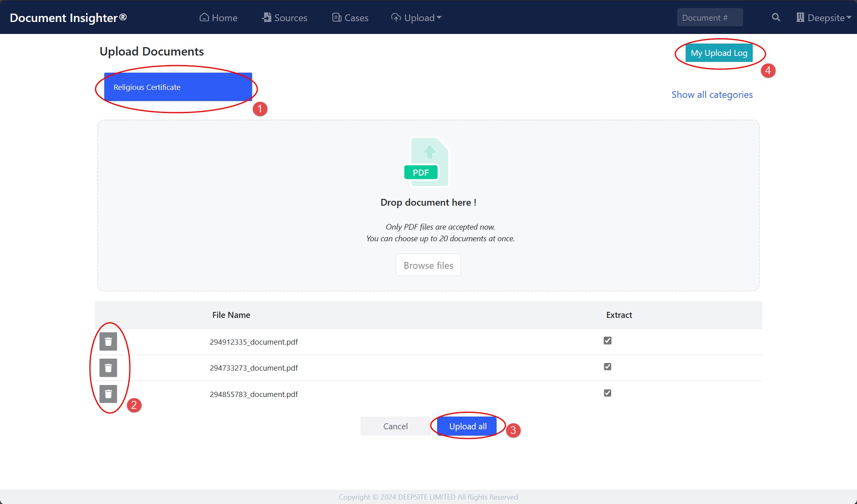The width and height of the screenshot is (857, 504).
Task: Show all categories link
Action: pyautogui.click(x=712, y=95)
